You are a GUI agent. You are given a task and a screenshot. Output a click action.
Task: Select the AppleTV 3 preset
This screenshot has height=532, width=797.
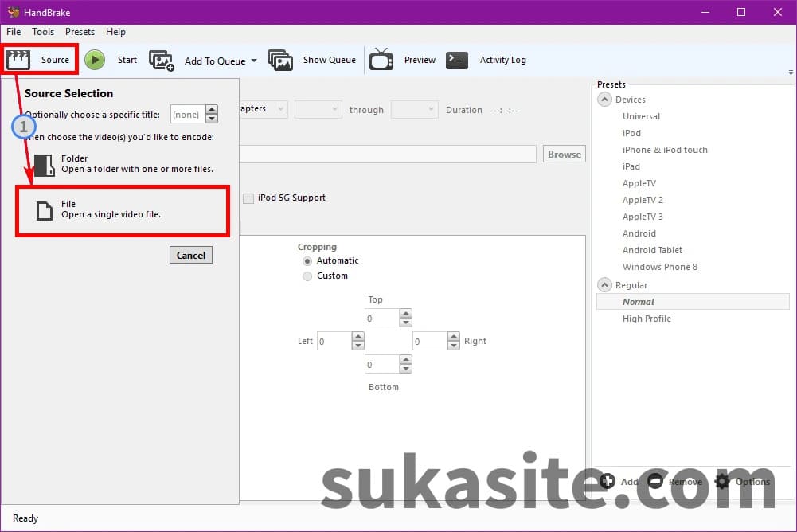(643, 217)
